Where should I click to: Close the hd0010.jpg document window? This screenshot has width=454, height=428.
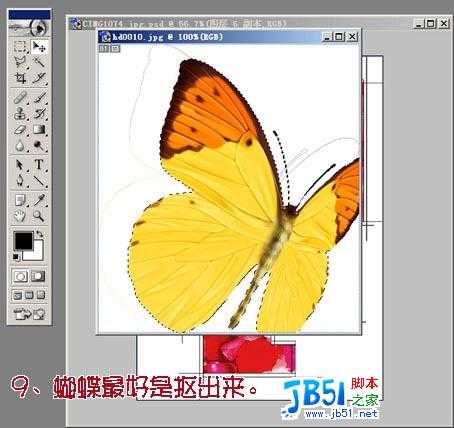(x=352, y=37)
